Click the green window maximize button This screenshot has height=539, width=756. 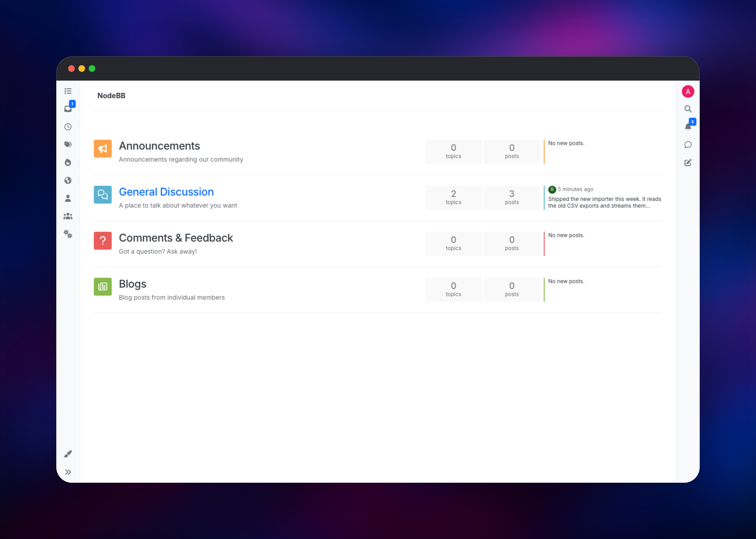point(92,69)
